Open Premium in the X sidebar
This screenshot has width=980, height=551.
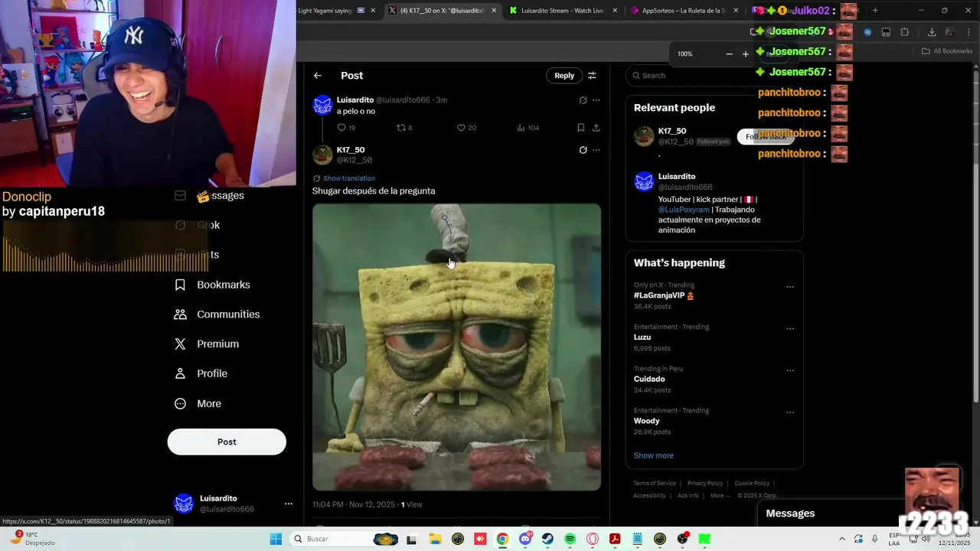coord(207,344)
